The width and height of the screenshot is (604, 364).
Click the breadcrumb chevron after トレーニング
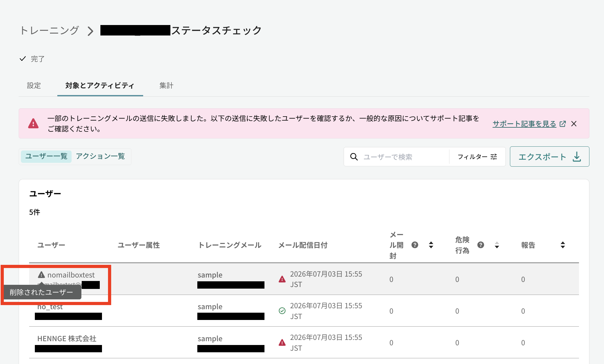[x=91, y=31]
